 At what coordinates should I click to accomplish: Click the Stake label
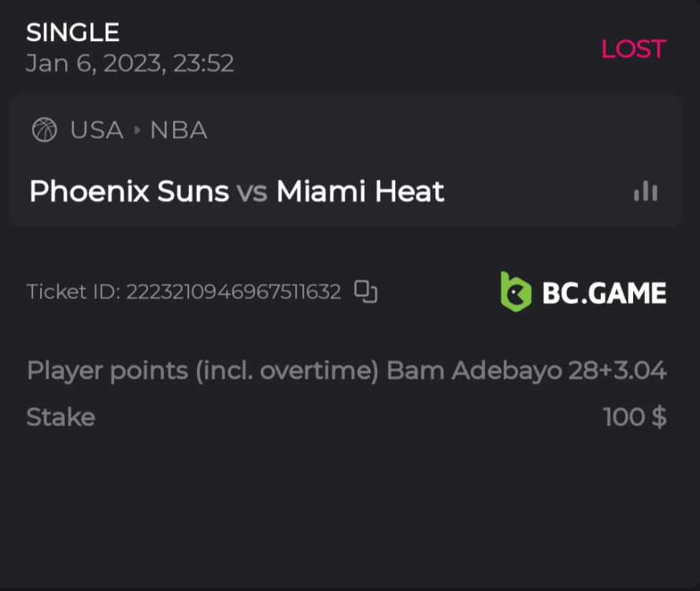click(61, 417)
